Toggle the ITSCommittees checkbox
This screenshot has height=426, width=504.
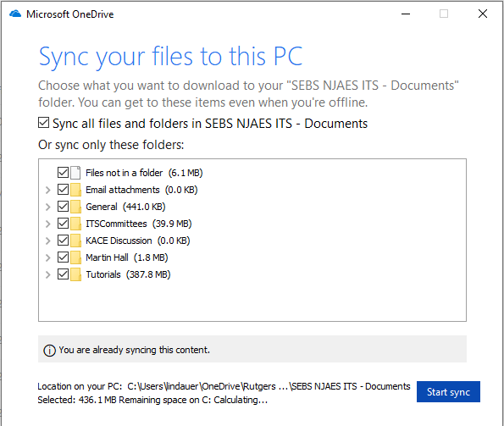click(63, 224)
